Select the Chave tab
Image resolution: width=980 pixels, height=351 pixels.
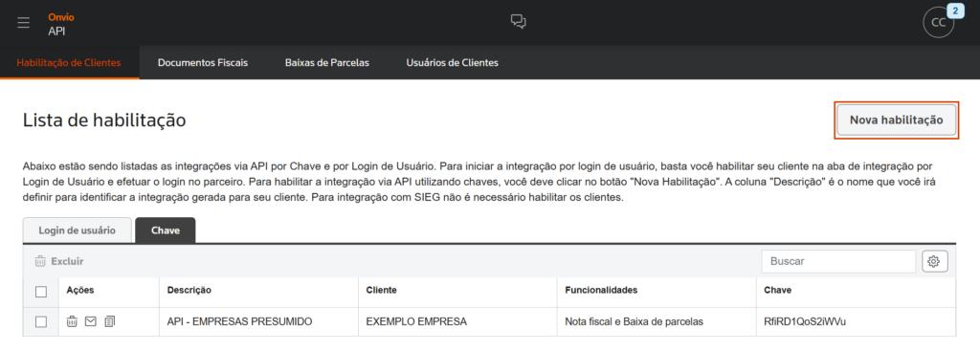coord(166,230)
